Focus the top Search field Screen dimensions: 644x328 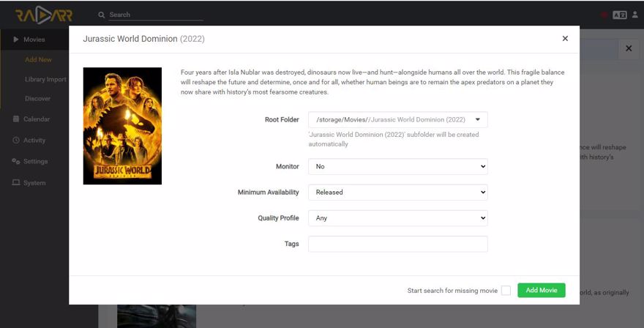(x=156, y=15)
